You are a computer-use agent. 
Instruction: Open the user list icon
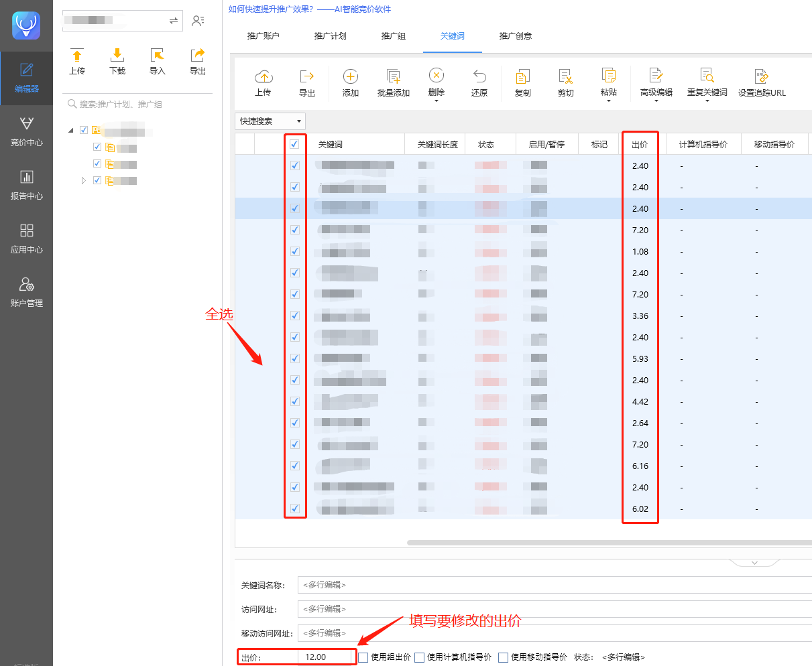tap(198, 21)
